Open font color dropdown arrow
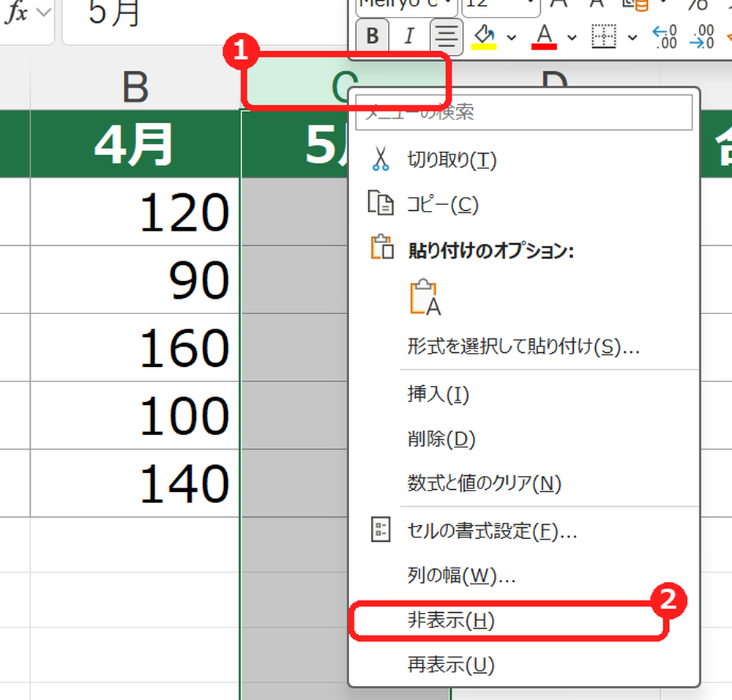Screen dimensions: 732x700 [572, 37]
